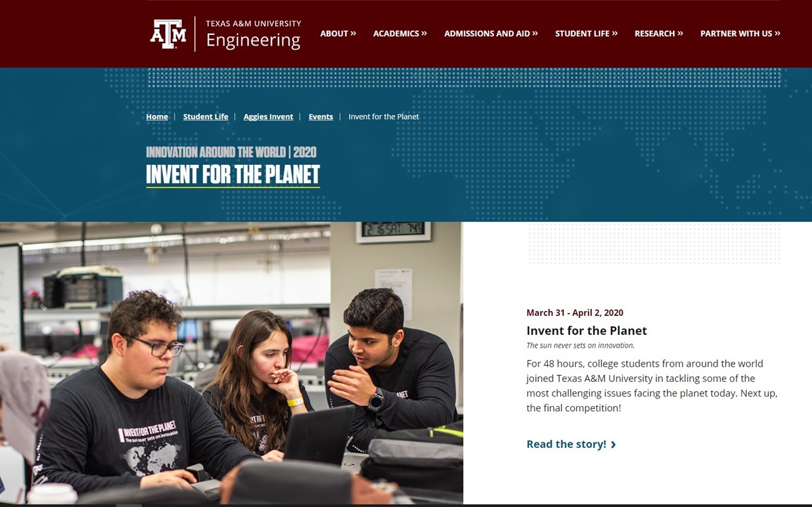Click the Engineering wordmark in the header
Screen dimensions: 812x507
pyautogui.click(x=253, y=41)
